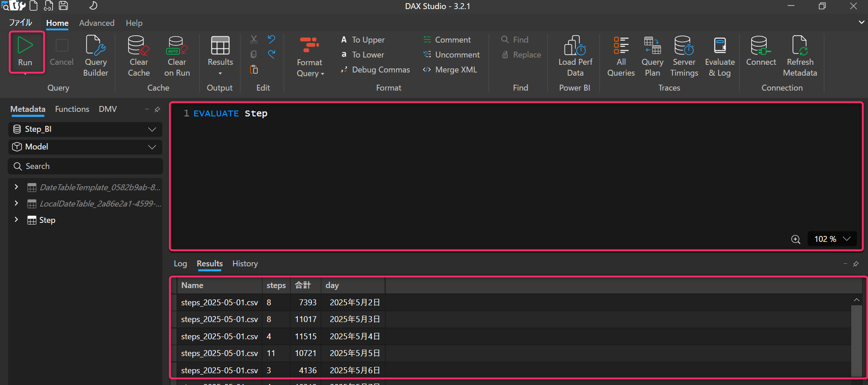868x385 pixels.
Task: Switch to the History tab
Action: click(245, 264)
